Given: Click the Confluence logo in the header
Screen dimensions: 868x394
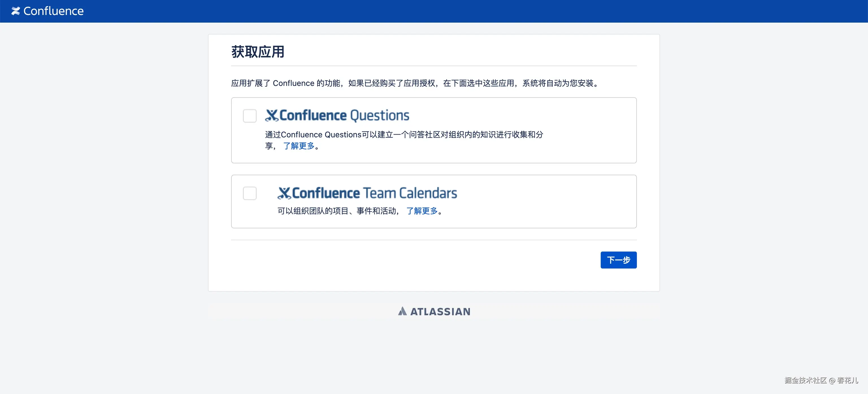Looking at the screenshot, I should click(x=47, y=11).
